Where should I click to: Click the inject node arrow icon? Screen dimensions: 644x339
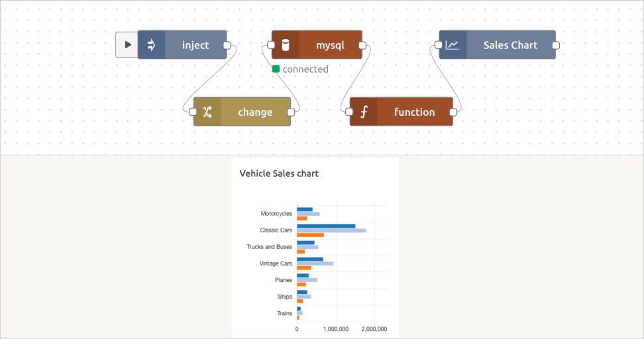pos(151,45)
